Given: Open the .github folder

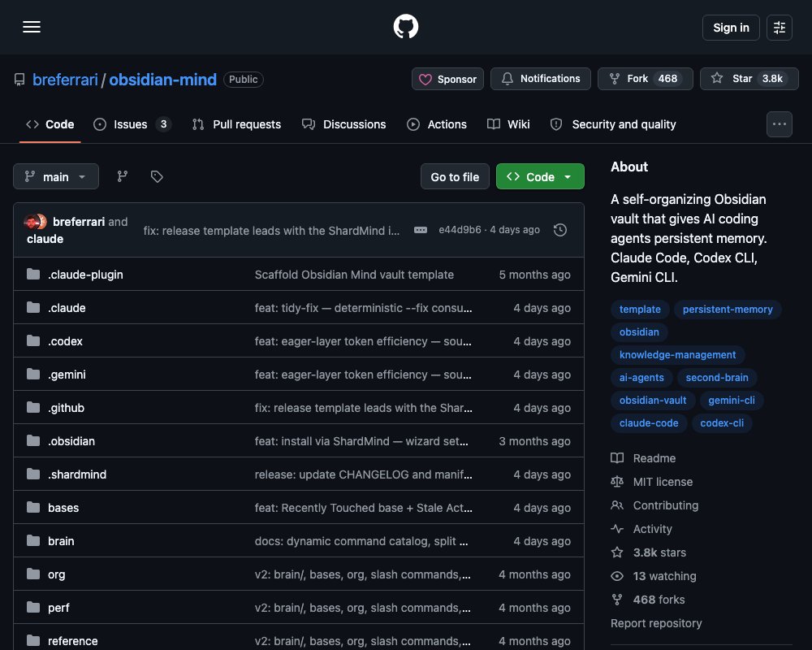Looking at the screenshot, I should (67, 408).
